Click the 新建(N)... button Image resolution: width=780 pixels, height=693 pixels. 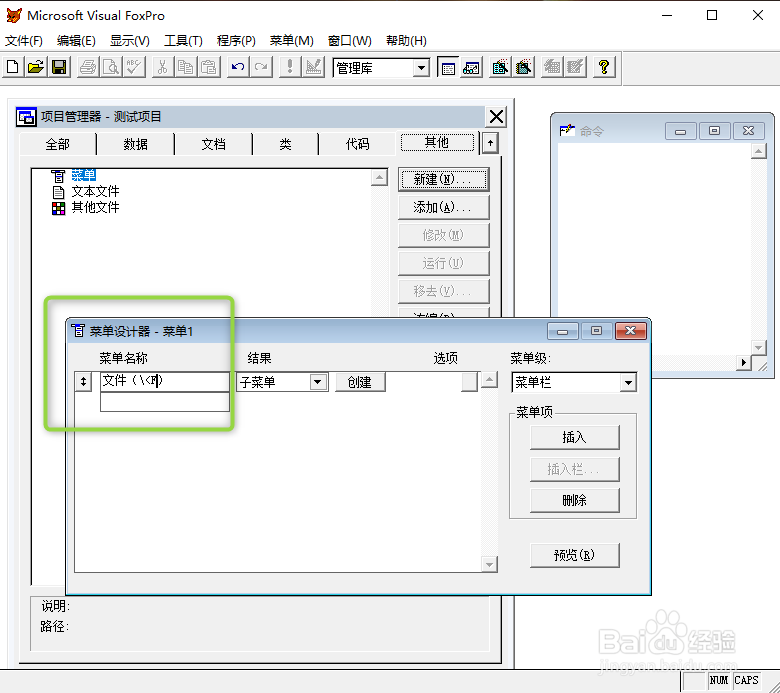point(443,179)
